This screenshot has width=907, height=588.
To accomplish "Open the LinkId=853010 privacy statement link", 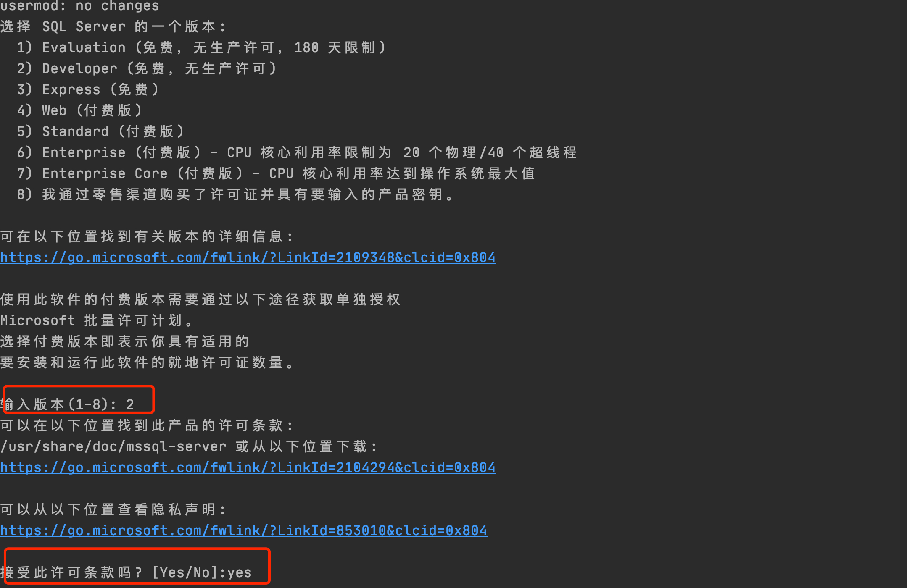I will pos(244,530).
